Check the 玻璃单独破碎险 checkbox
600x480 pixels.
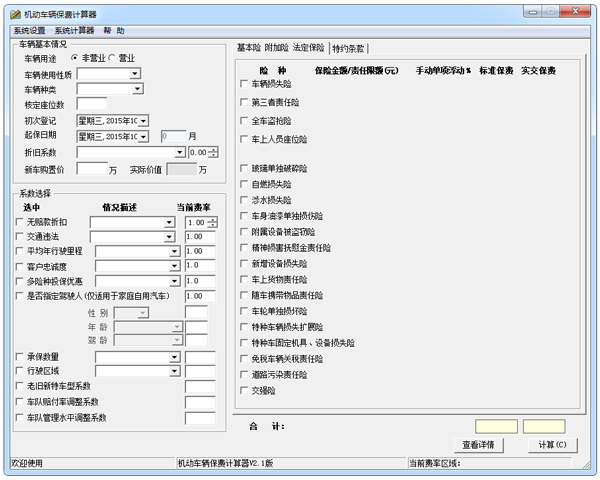pyautogui.click(x=244, y=168)
